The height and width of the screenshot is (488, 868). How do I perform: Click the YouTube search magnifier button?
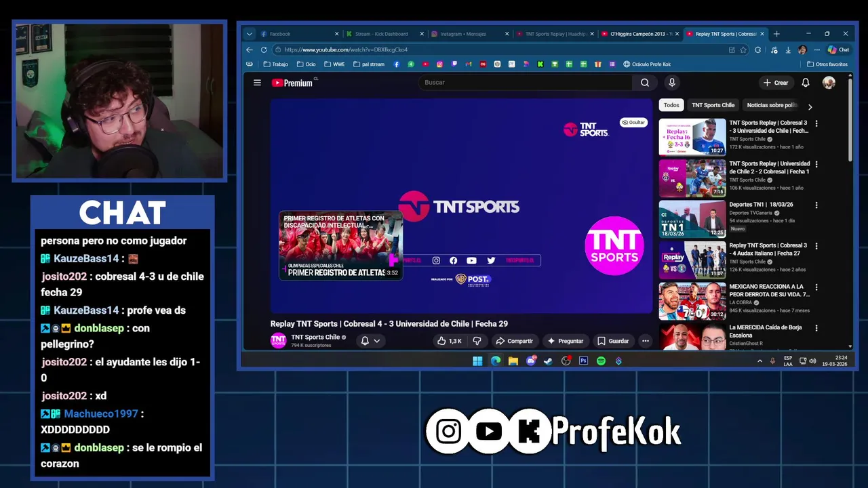tap(645, 83)
